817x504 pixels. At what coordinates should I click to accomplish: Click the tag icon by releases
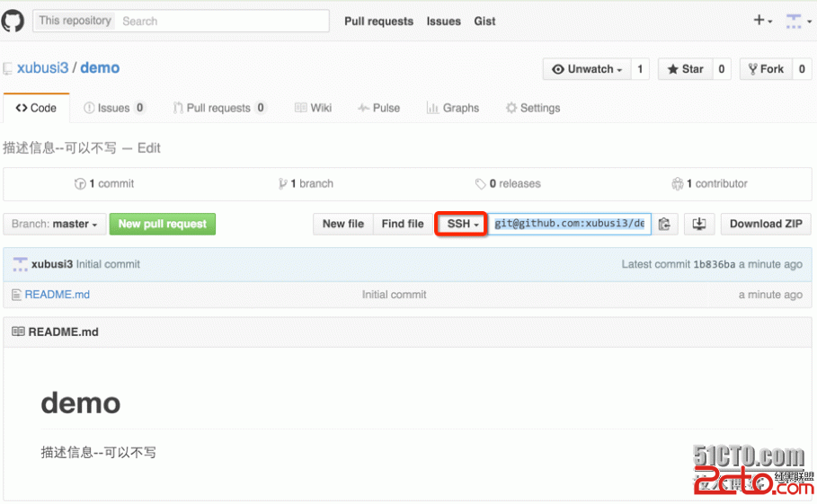[480, 184]
